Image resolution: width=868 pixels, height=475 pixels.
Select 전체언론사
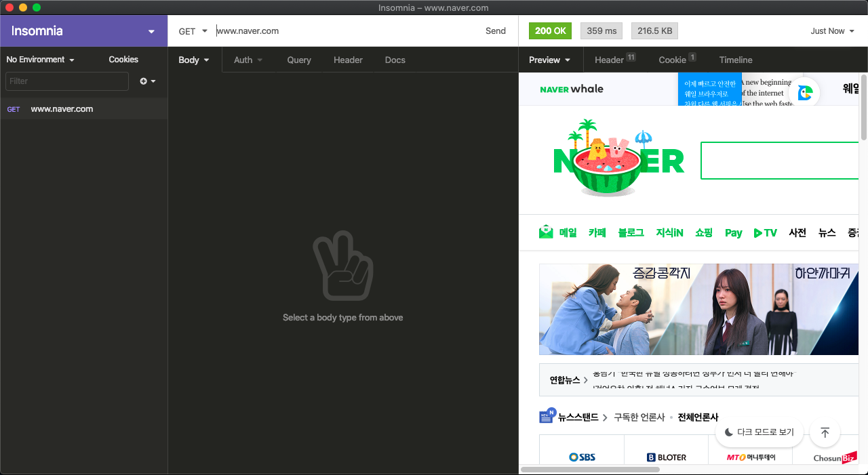tap(698, 417)
